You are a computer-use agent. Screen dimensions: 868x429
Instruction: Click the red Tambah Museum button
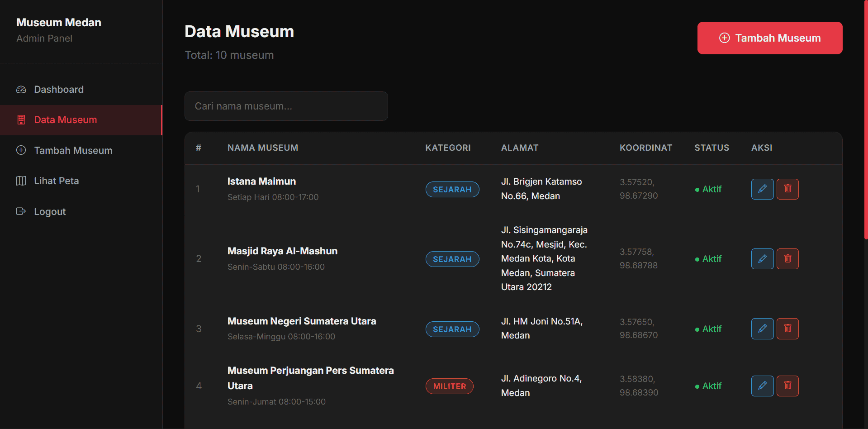point(770,38)
